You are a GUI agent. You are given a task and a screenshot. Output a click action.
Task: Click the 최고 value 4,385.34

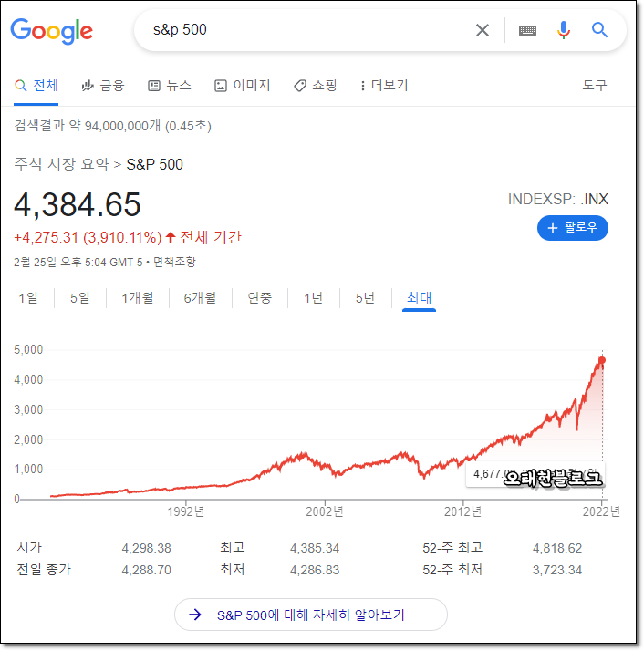click(x=315, y=548)
